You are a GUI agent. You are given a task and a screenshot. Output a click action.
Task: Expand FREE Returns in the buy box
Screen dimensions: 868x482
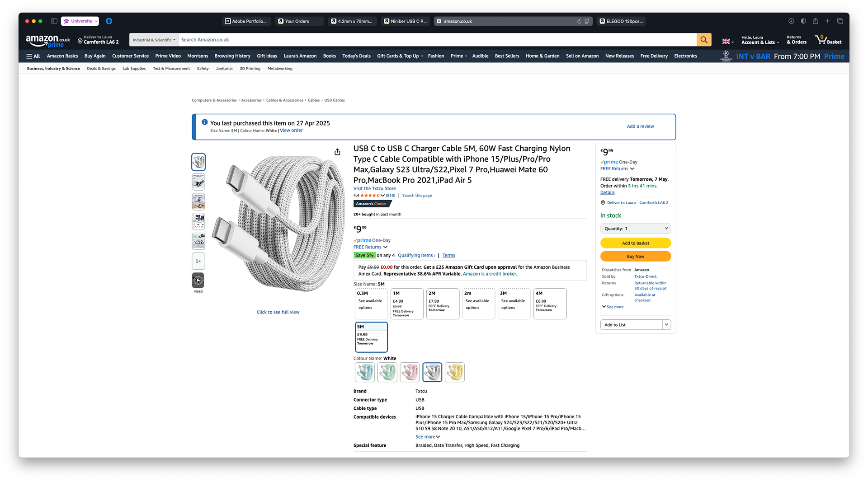click(x=617, y=169)
